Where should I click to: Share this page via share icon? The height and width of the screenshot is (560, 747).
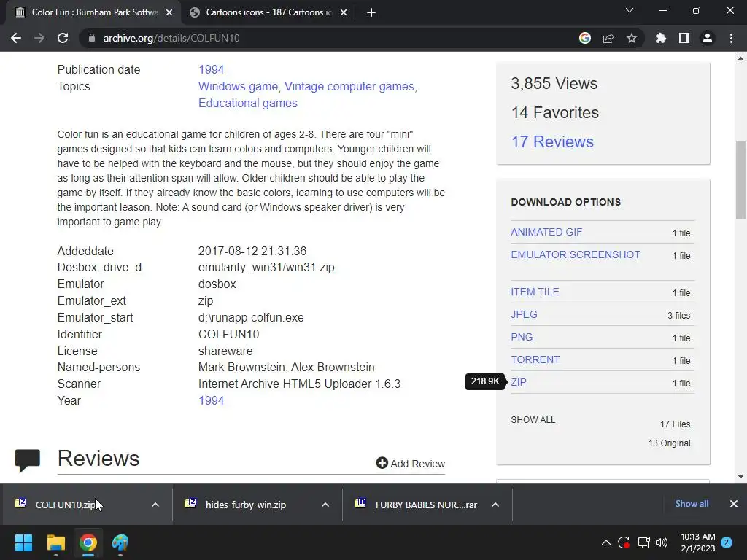pyautogui.click(x=608, y=38)
